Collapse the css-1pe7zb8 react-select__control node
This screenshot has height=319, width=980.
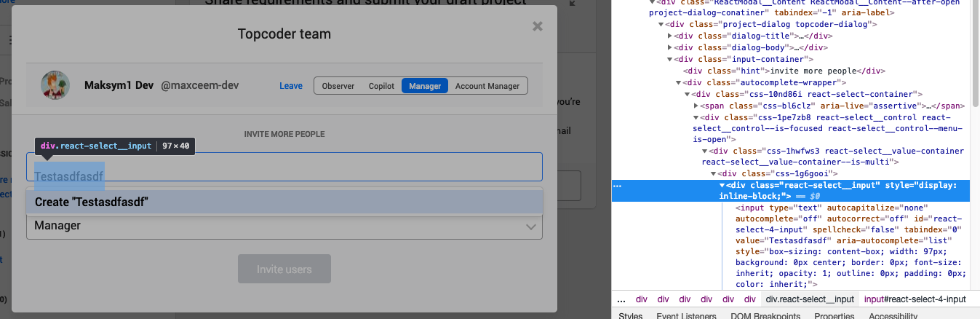(696, 117)
